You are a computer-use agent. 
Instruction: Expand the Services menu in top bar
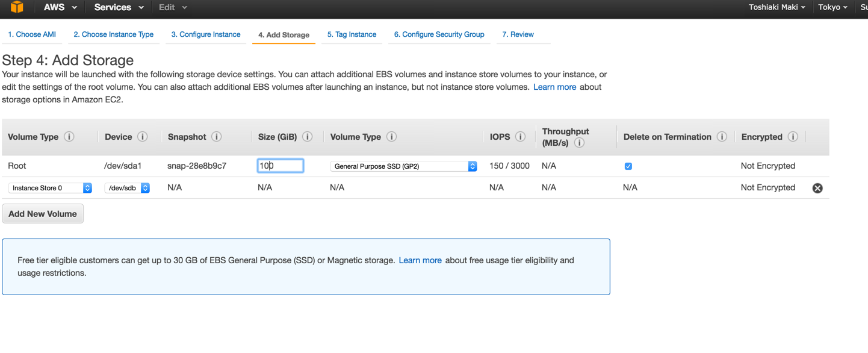pos(119,7)
